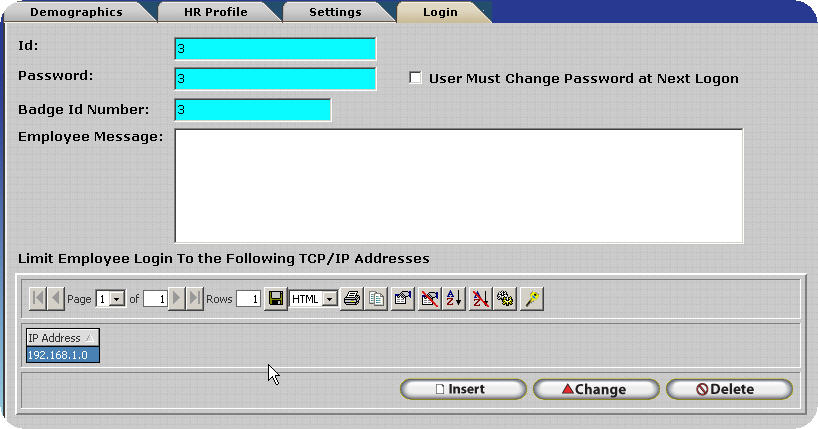
Task: Click in the Employee Message text area
Action: (458, 185)
